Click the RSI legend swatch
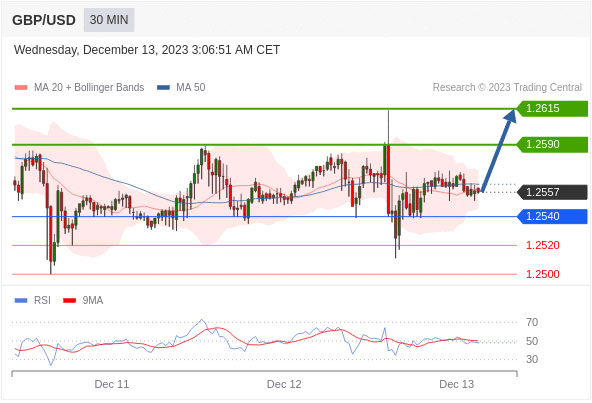 21,301
